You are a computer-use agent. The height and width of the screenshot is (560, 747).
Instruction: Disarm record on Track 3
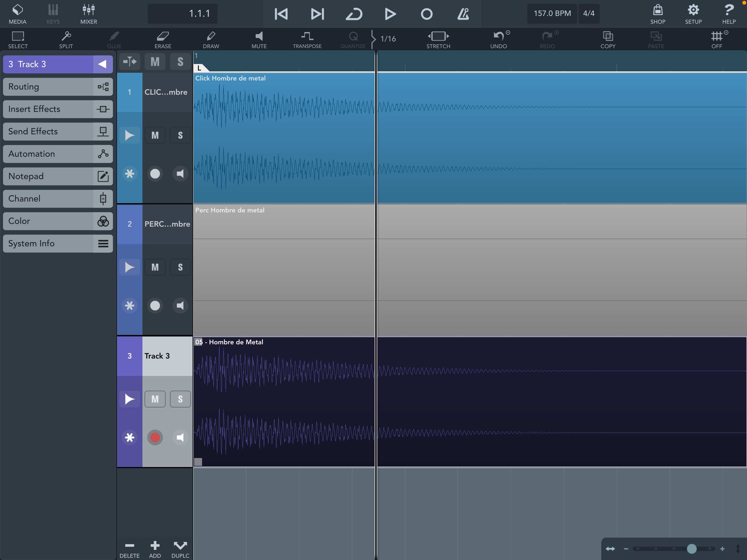click(x=155, y=438)
